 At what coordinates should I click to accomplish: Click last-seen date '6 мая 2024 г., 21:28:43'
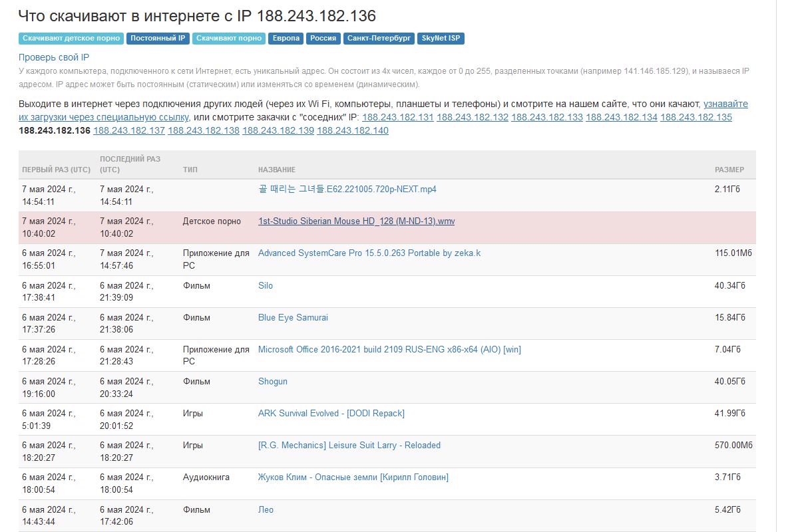coord(126,356)
